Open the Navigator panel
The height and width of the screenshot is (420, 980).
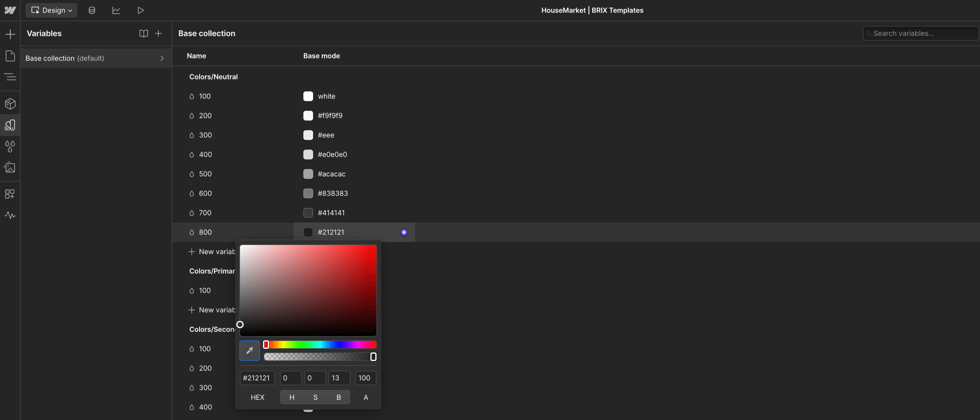10,77
